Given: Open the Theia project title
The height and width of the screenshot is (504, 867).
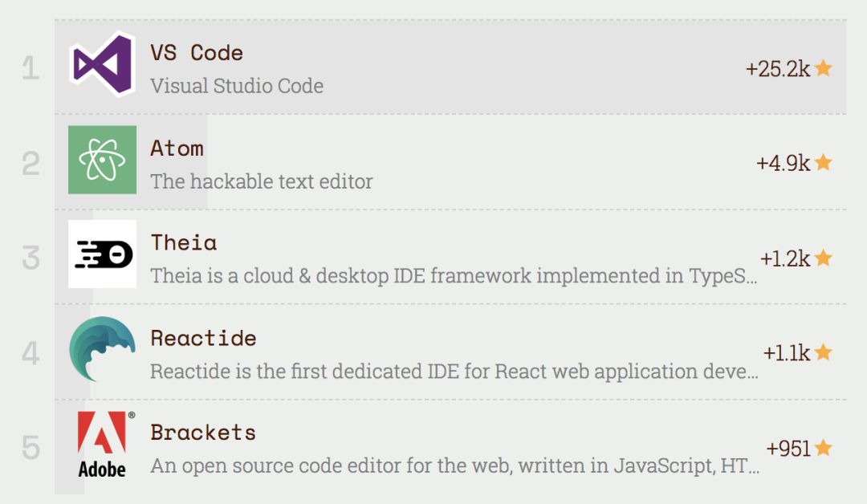Looking at the screenshot, I should click(184, 242).
